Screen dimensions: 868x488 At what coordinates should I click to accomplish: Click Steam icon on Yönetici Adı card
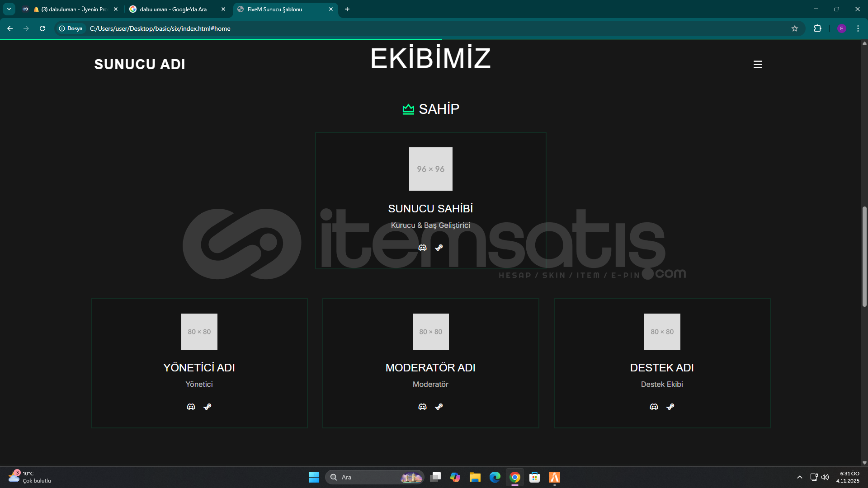tap(207, 407)
